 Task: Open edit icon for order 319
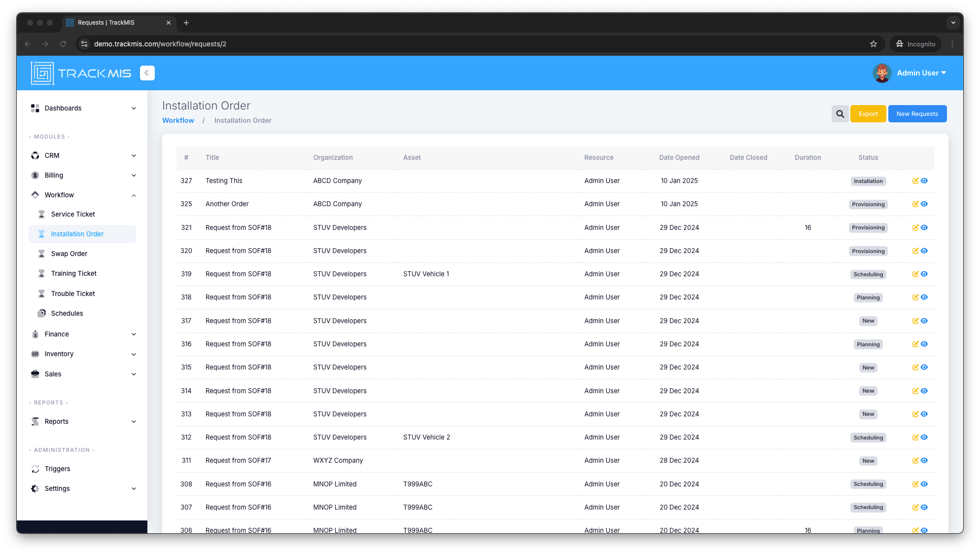[x=915, y=274]
